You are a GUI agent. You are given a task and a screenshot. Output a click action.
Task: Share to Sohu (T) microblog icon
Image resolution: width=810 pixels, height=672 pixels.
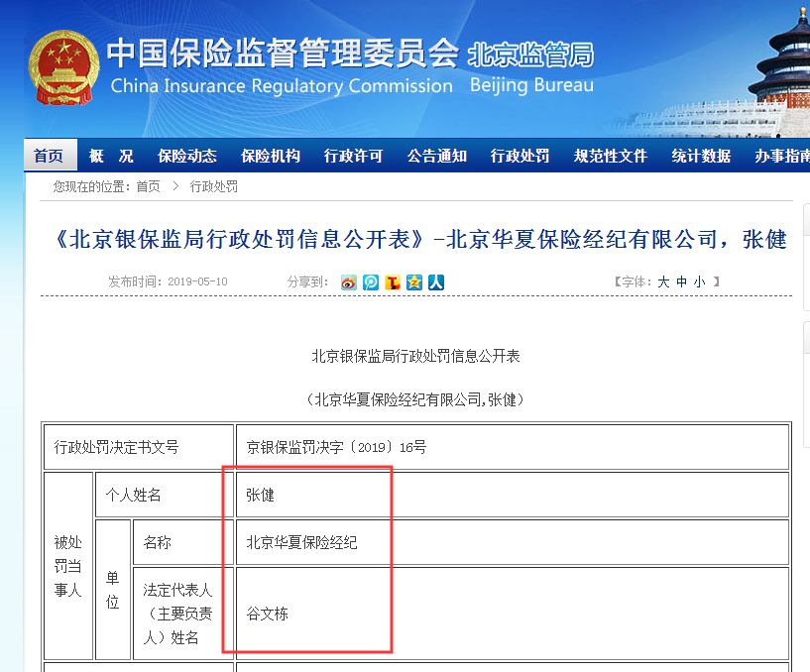pos(393,282)
